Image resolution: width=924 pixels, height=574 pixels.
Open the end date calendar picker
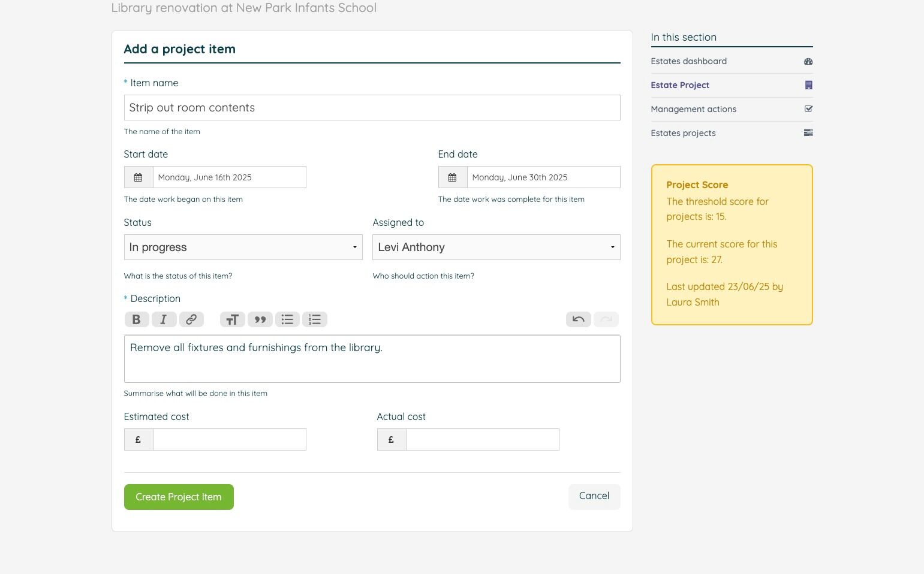click(x=453, y=177)
